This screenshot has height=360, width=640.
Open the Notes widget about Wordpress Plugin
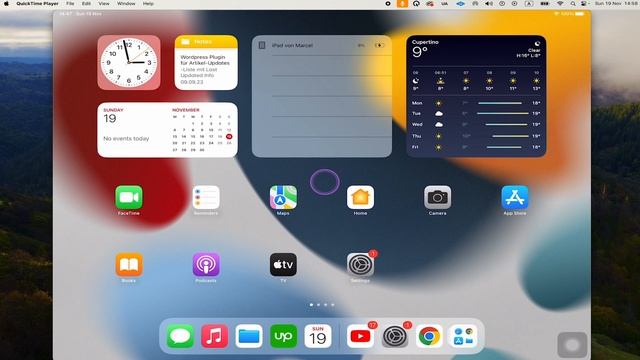206,62
